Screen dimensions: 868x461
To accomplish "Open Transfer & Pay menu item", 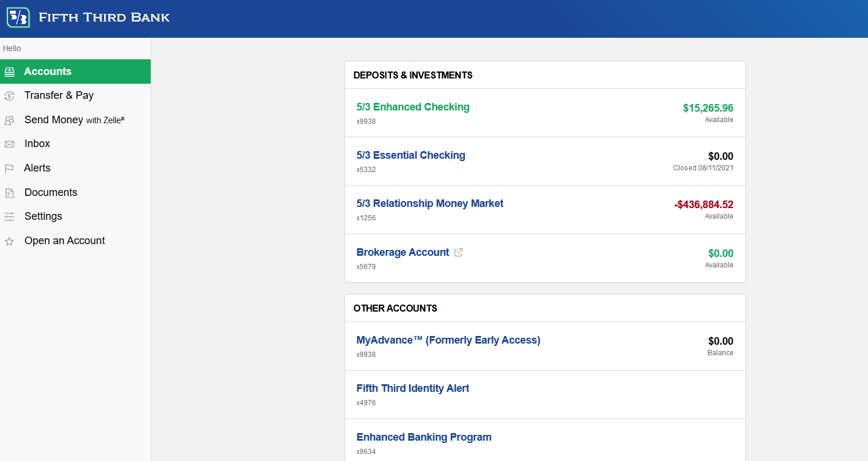I will [75, 95].
